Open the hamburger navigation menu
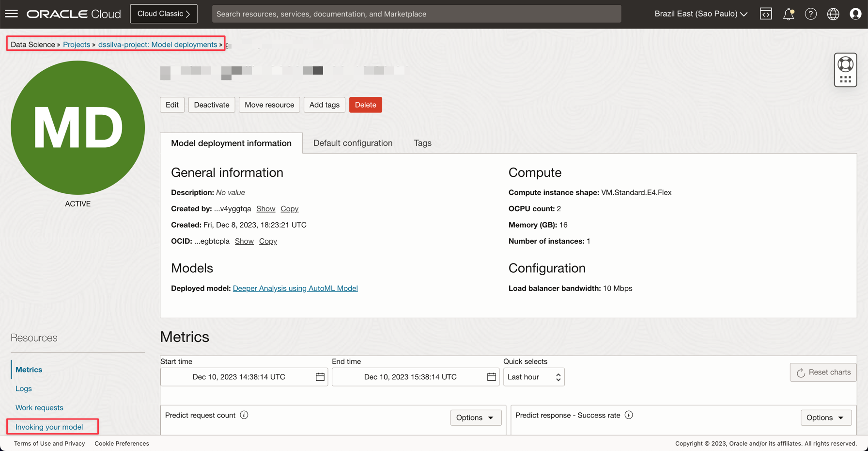The image size is (868, 451). pos(12,14)
